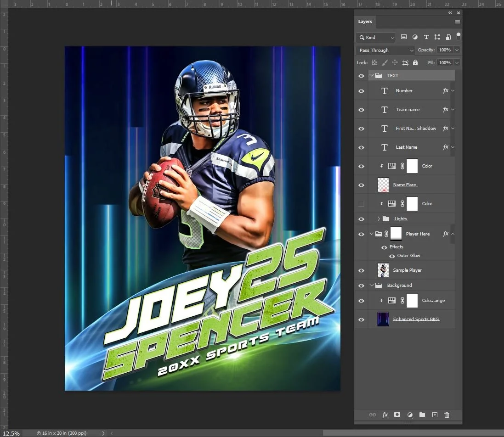Viewport: 504px width, 437px height.
Task: Click Link layers icon at panel bottom
Action: (373, 415)
